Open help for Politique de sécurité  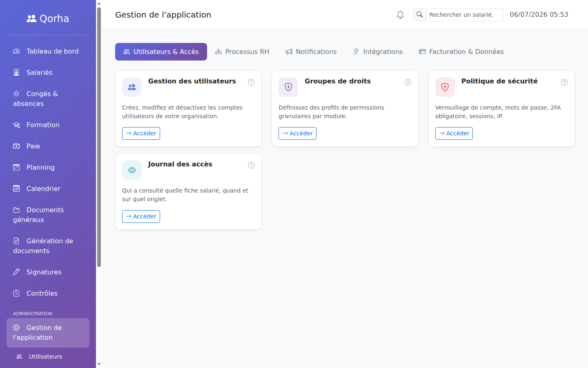(x=564, y=82)
